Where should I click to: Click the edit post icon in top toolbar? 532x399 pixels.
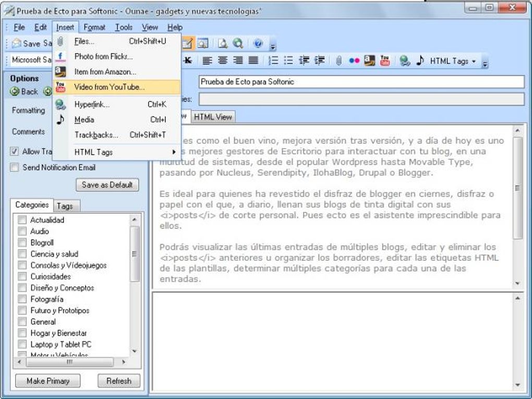pos(188,43)
